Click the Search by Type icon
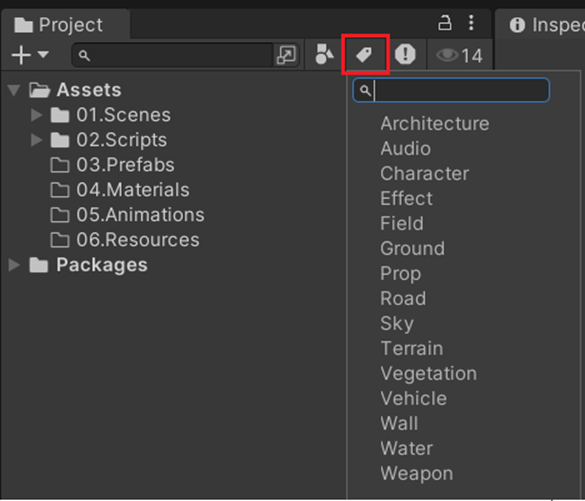Image resolution: width=585 pixels, height=501 pixels. click(x=324, y=54)
